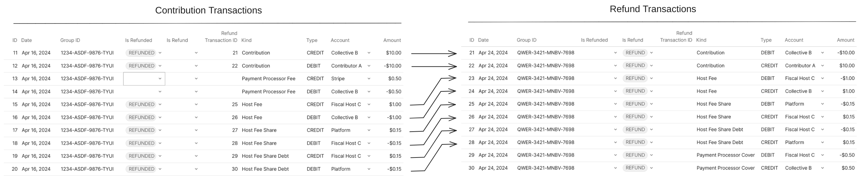868x179 pixels.
Task: Click the Kind column header in the Contribution table
Action: point(246,40)
